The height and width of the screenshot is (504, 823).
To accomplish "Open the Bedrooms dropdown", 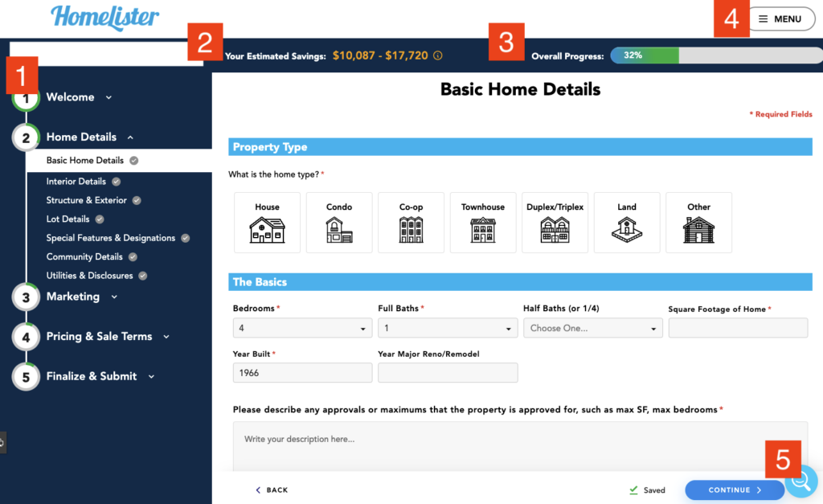I will coord(302,328).
